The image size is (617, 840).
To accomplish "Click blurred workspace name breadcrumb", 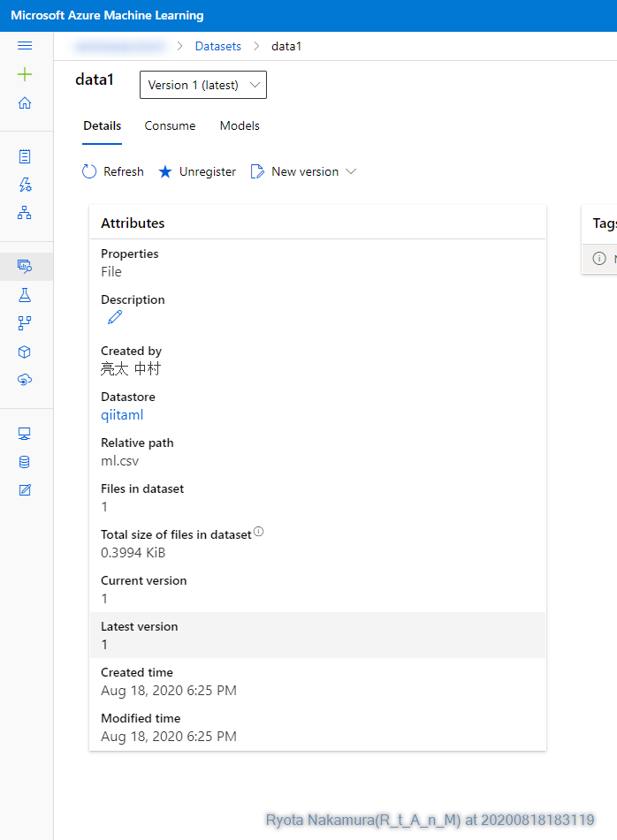I will [120, 46].
